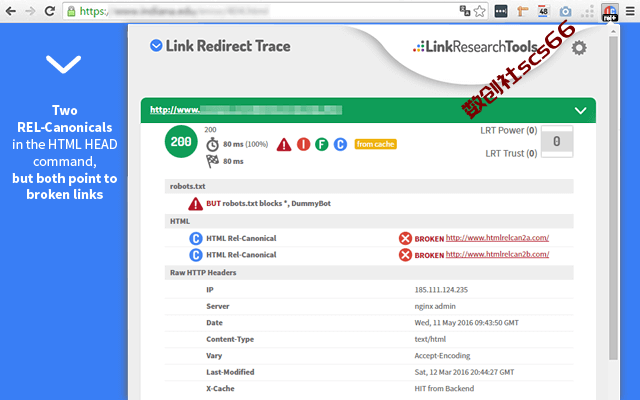Click the Vary value 'Accept-Encoding'
640x400 pixels.
point(442,356)
